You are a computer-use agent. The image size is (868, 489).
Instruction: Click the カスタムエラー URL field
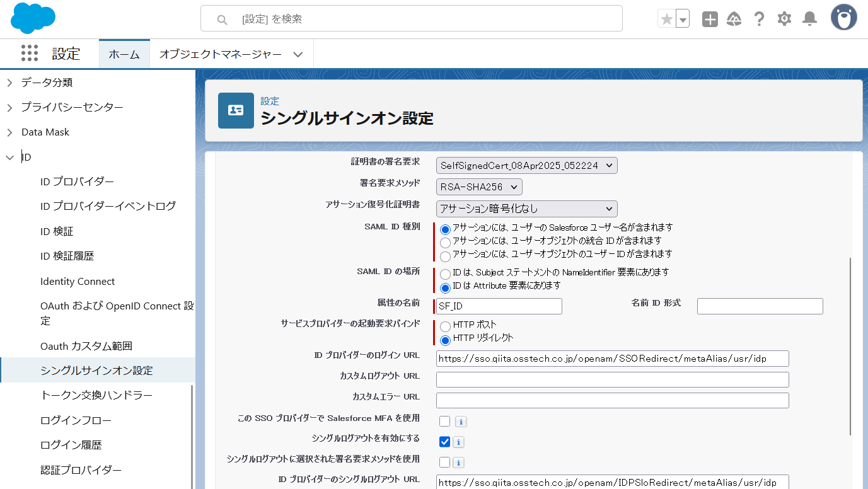point(613,400)
